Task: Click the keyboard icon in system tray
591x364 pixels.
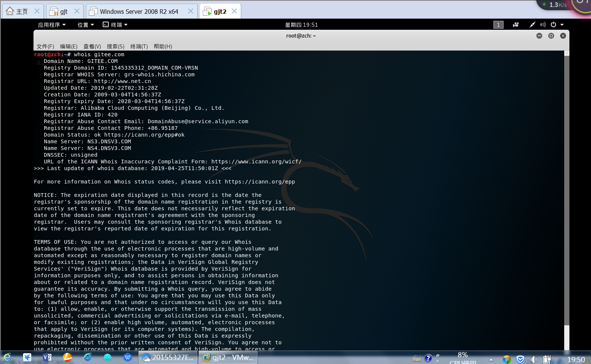Action: pyautogui.click(x=417, y=359)
